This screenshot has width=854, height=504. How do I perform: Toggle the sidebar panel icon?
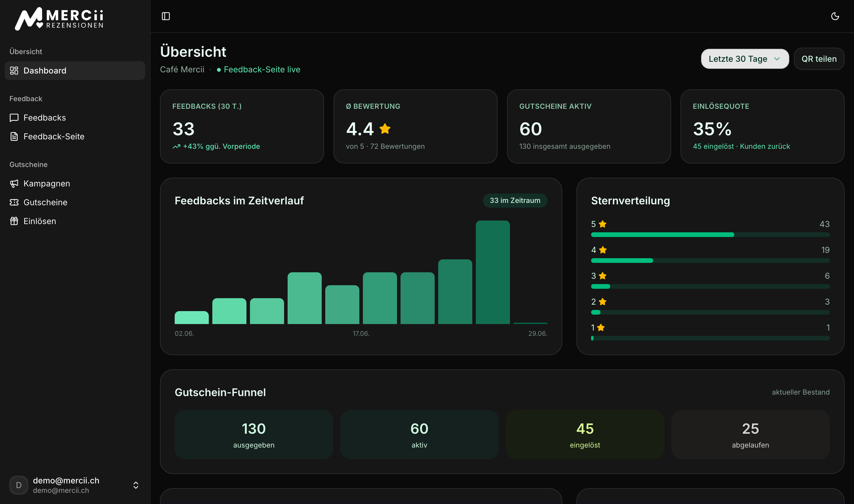pos(166,16)
